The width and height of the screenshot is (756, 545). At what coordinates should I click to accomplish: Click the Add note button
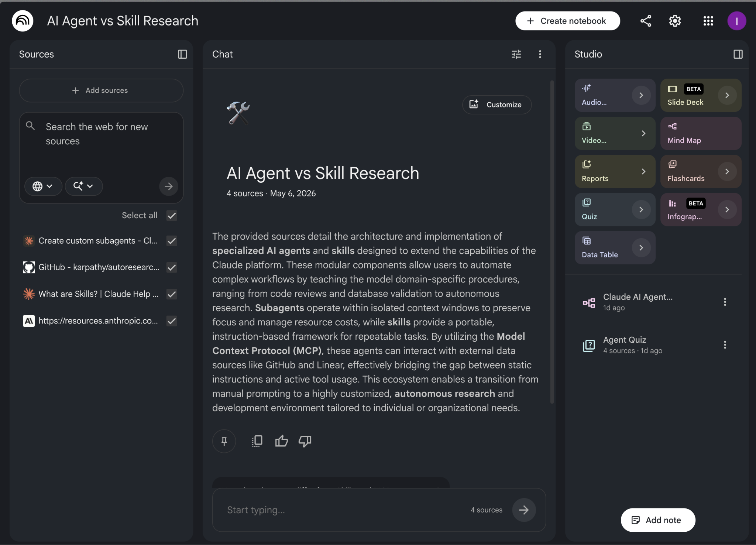click(658, 520)
